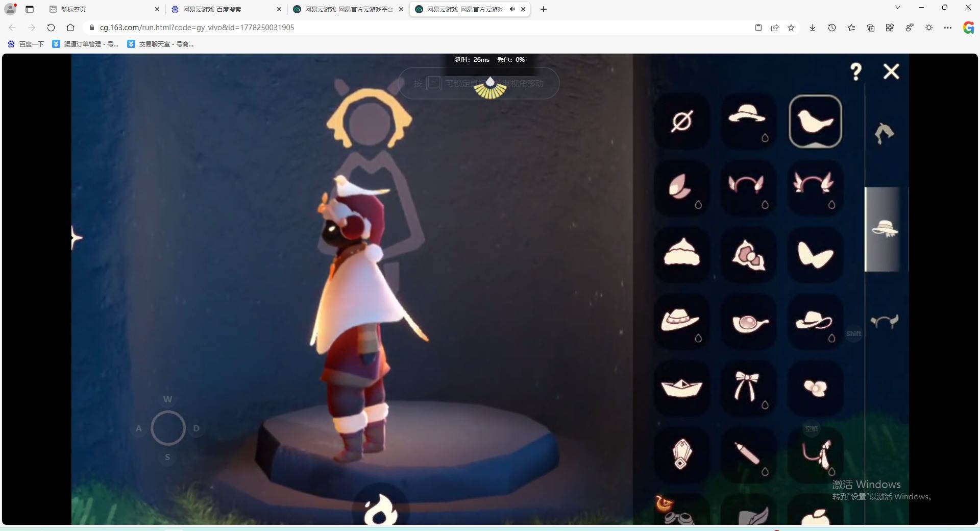Screen dimensions: 980x531
Task: Equip the cowboy hat with lasso
Action: point(815,322)
